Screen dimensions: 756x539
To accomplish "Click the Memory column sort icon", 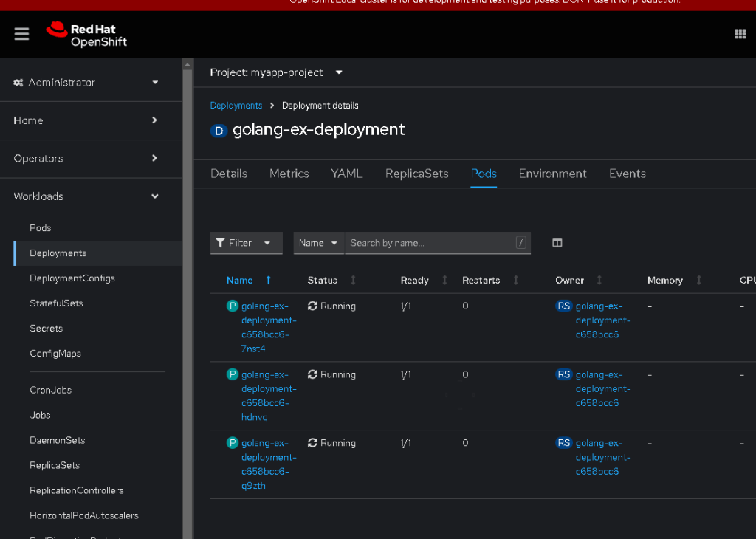I will pos(698,280).
